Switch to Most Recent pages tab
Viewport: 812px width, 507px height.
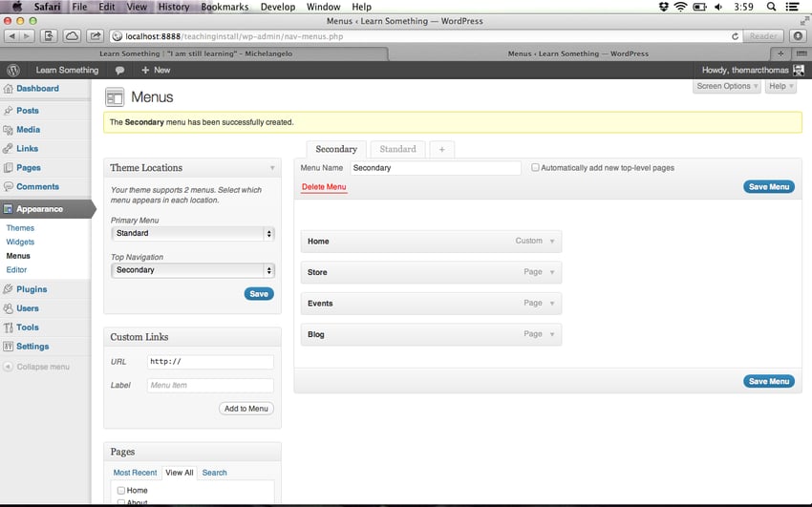coord(135,473)
